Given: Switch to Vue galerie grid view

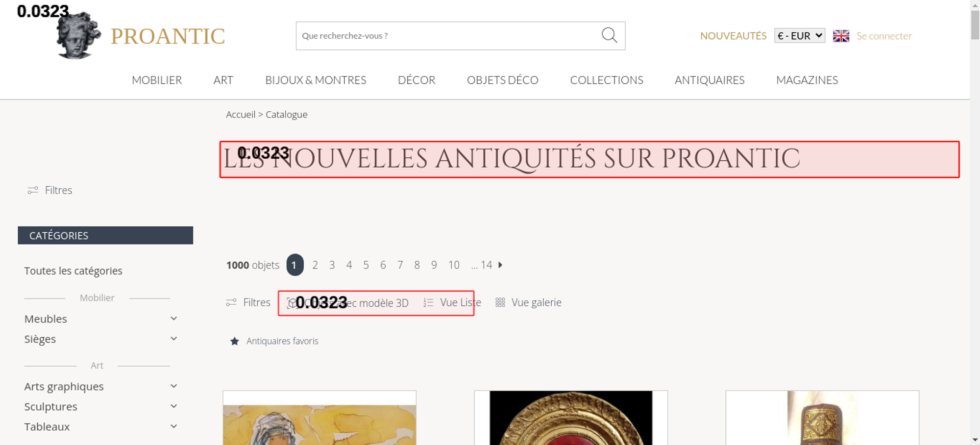Looking at the screenshot, I should tap(528, 302).
